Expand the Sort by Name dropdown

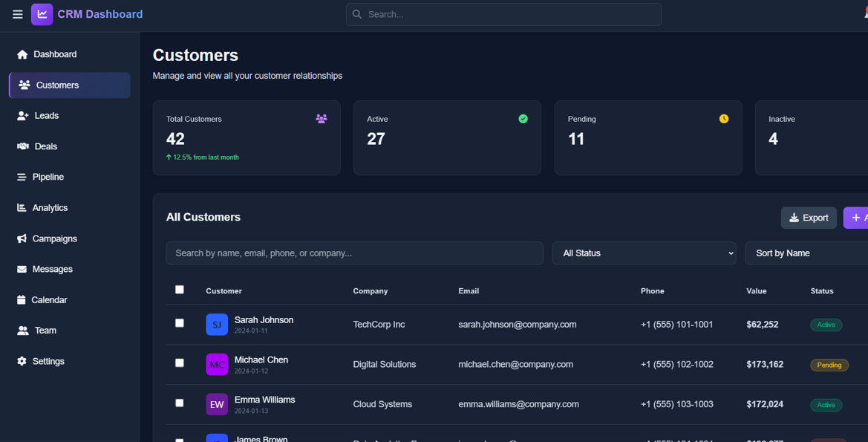[x=806, y=253]
